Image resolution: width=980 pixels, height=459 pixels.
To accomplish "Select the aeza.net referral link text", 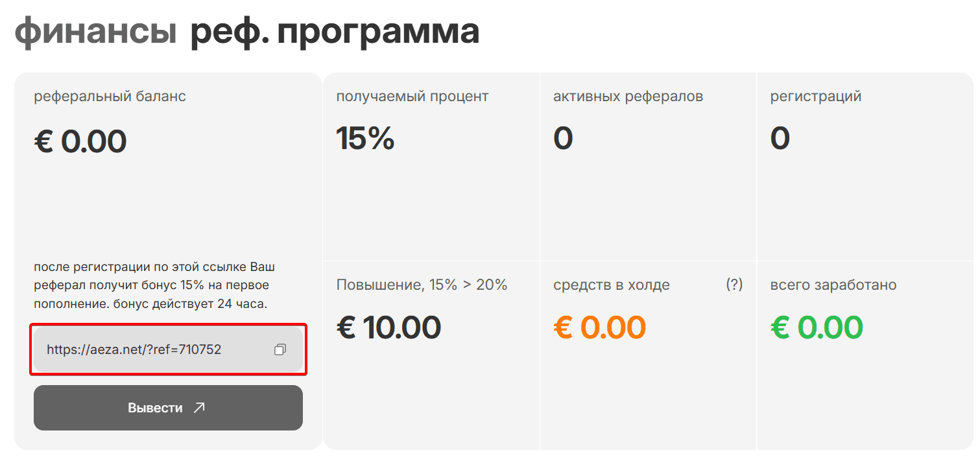I will (x=134, y=349).
